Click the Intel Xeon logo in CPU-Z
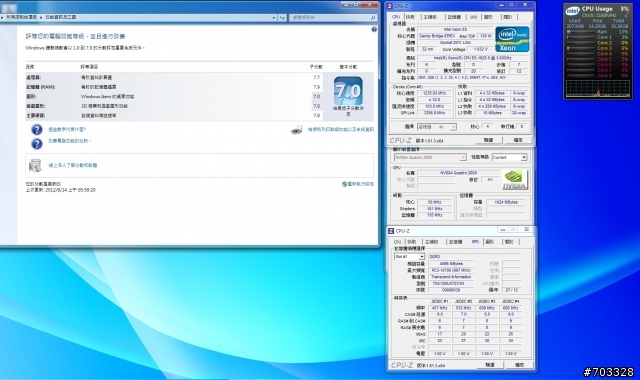Viewport: 640px width, 380px height. tap(512, 40)
